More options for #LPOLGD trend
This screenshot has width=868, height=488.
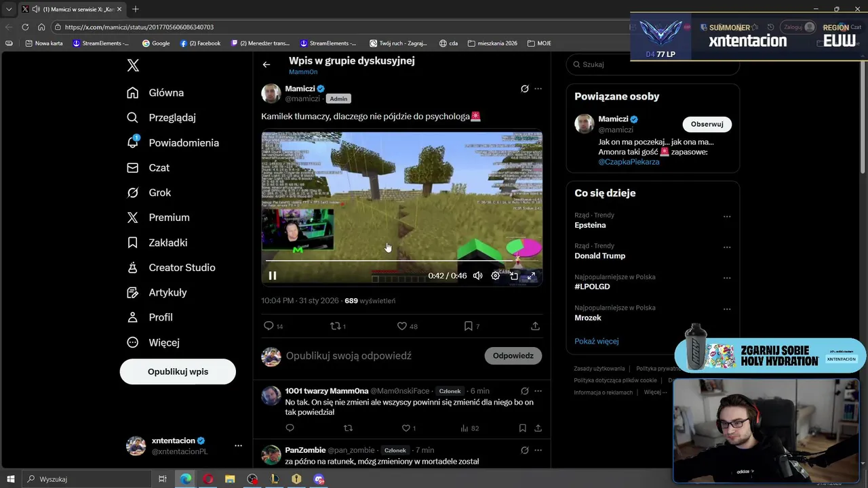tap(727, 278)
